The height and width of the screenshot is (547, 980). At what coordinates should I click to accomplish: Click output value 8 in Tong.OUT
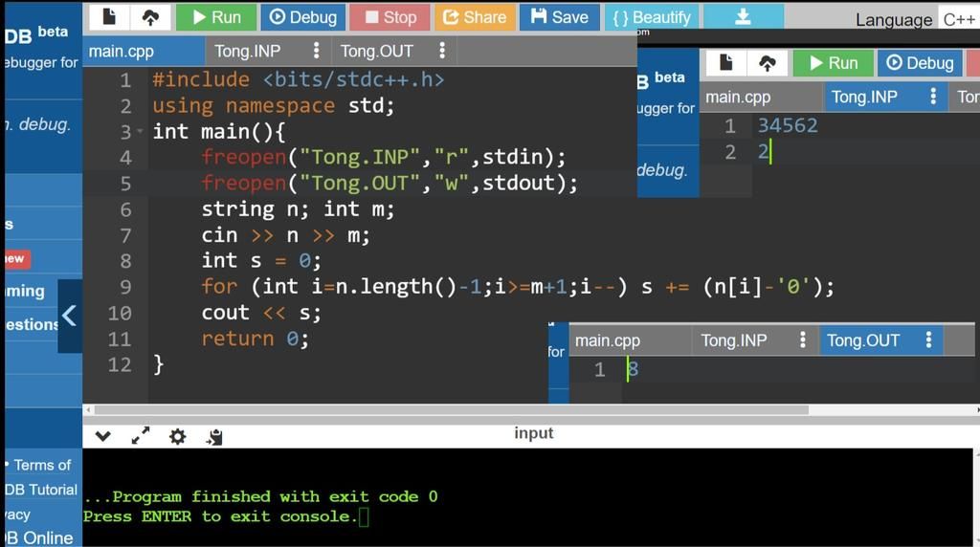pos(633,369)
